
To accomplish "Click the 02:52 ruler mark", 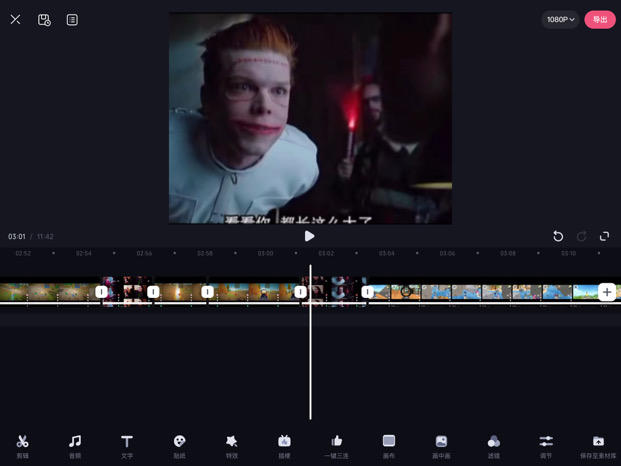I will [23, 253].
